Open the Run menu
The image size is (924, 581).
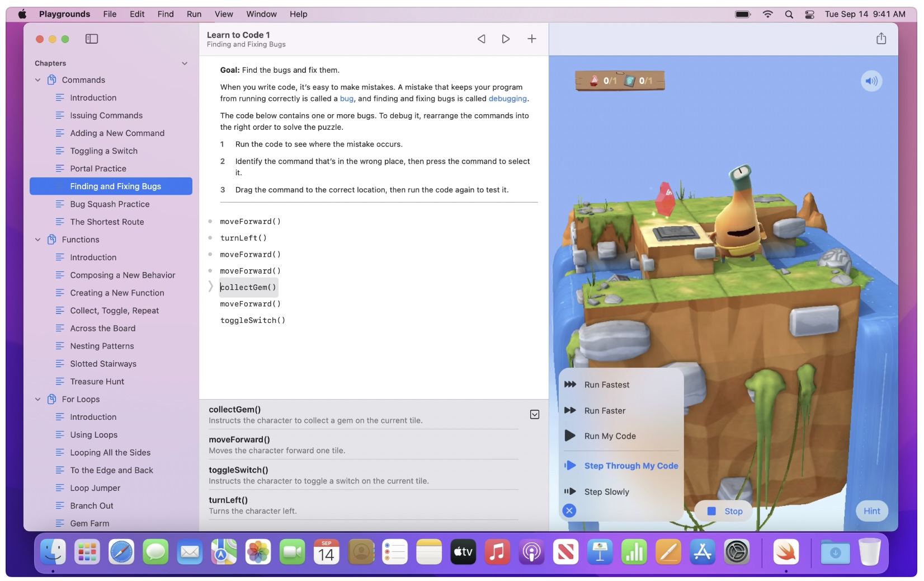click(194, 14)
